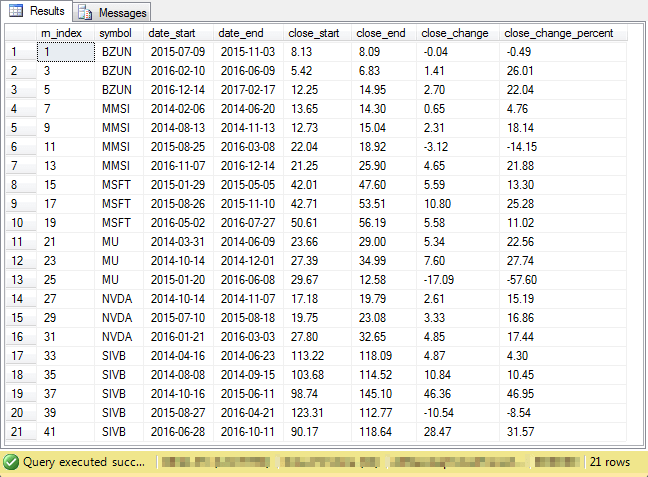This screenshot has height=477, width=648.
Task: Select the date_start column header
Action: [x=179, y=33]
